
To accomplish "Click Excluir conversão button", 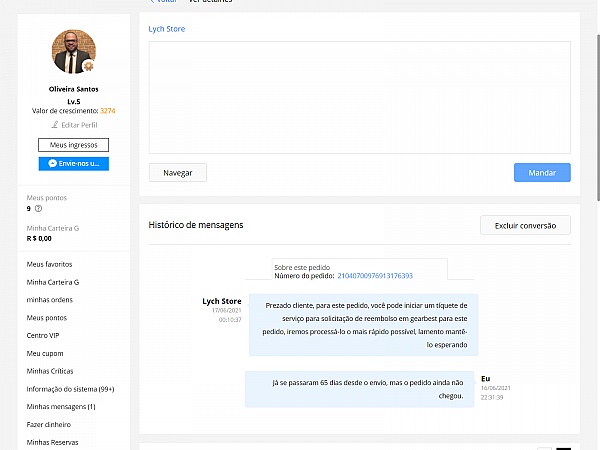I will click(525, 225).
